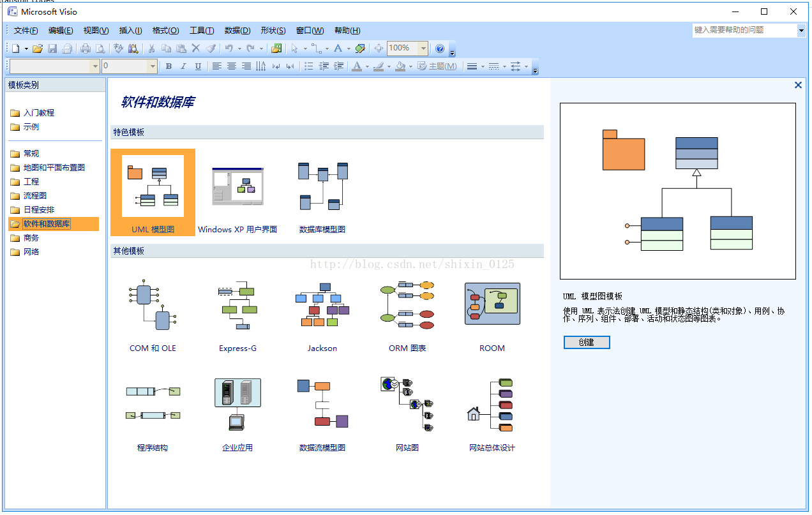Pick the fill color bucket swatch
Screen dimensions: 812x515
pyautogui.click(x=400, y=66)
